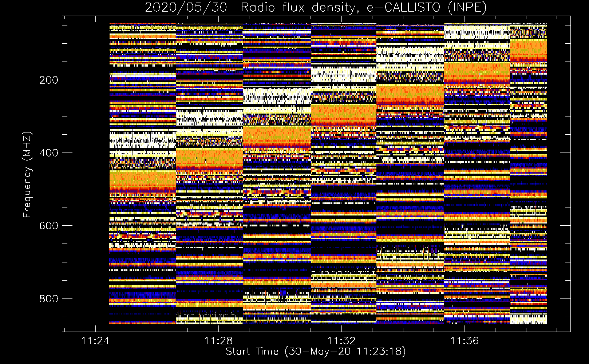This screenshot has height=364, width=589.
Task: Click the 'Frequency (MHZ)' axis label
Action: tap(27, 175)
